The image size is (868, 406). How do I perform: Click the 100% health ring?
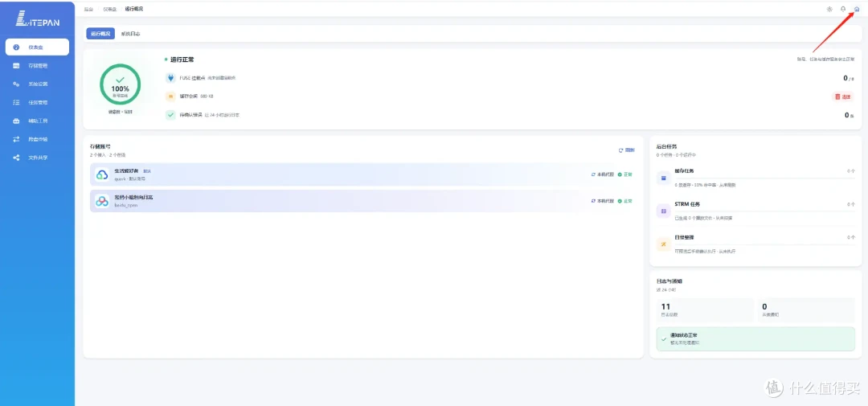120,84
